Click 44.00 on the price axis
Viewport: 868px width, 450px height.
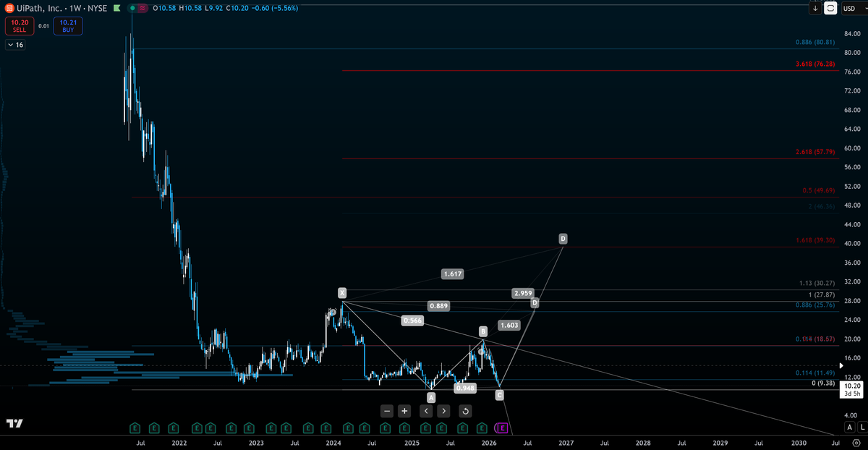coord(851,225)
